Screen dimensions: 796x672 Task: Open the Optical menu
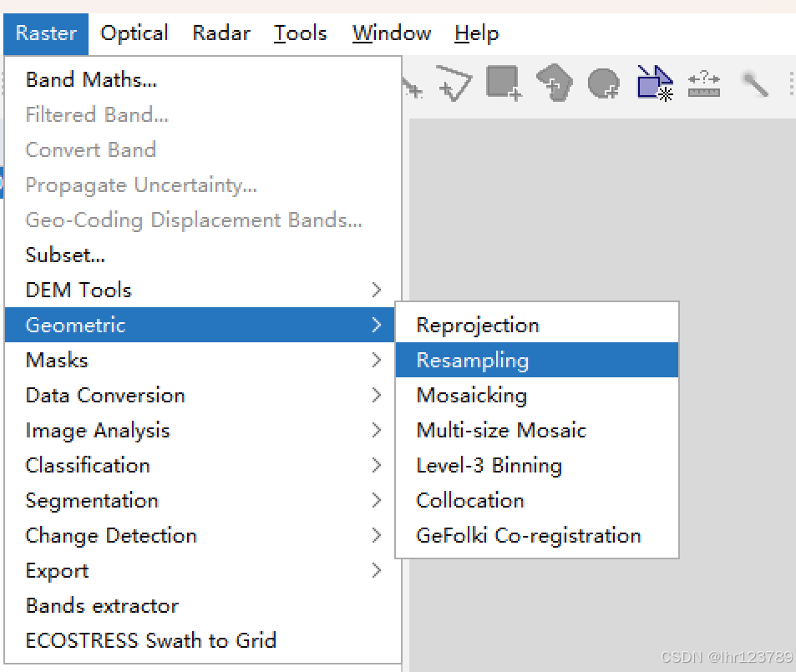point(134,33)
